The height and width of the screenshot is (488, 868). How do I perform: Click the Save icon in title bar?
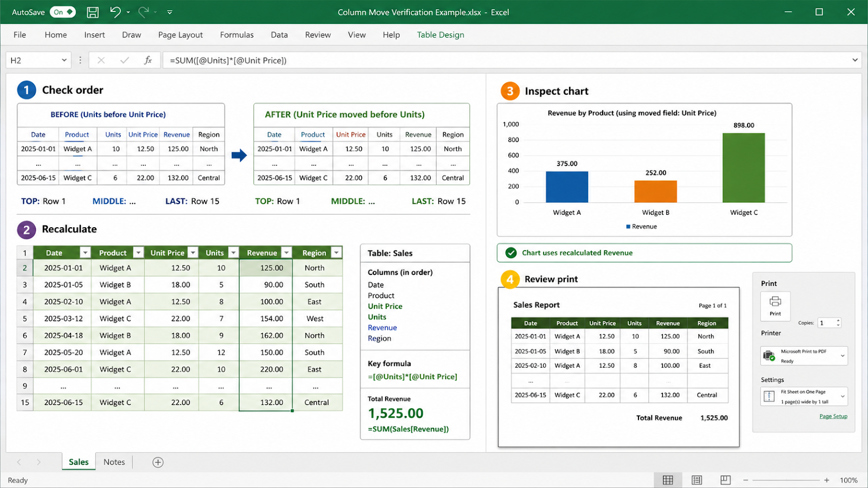click(93, 12)
